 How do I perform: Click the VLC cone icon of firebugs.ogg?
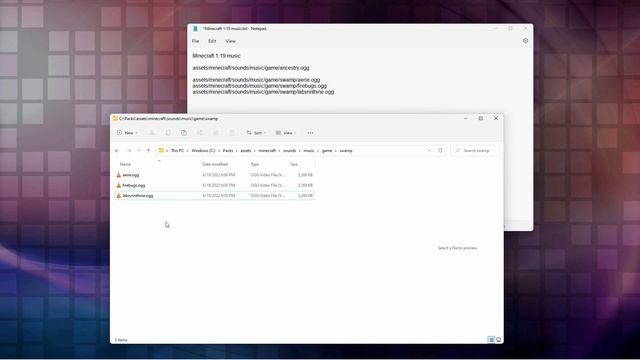click(x=119, y=185)
